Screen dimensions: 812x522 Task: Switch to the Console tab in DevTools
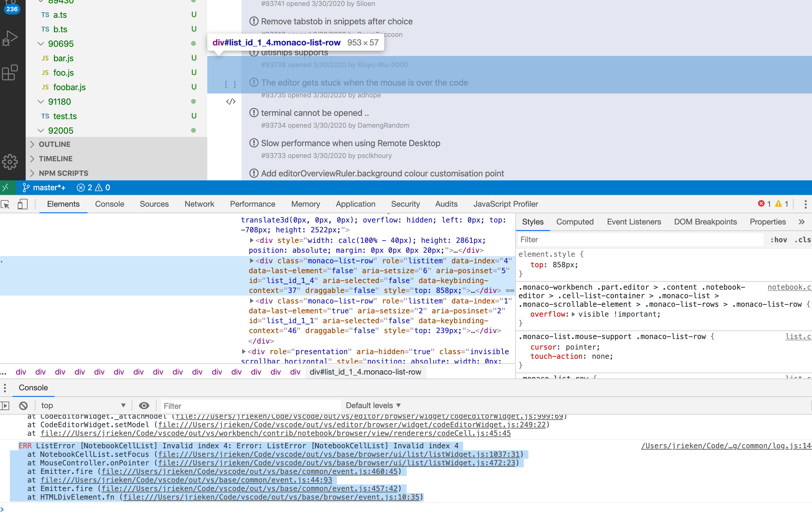(x=110, y=204)
